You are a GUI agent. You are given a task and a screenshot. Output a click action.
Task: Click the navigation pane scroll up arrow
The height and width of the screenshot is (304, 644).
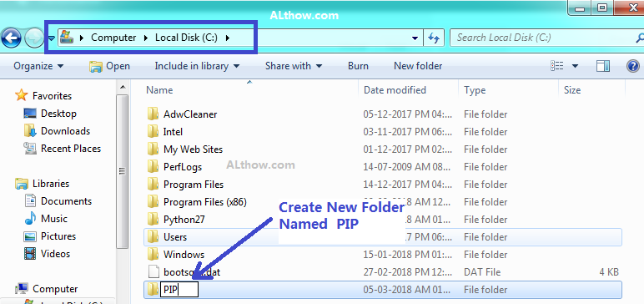pos(122,87)
